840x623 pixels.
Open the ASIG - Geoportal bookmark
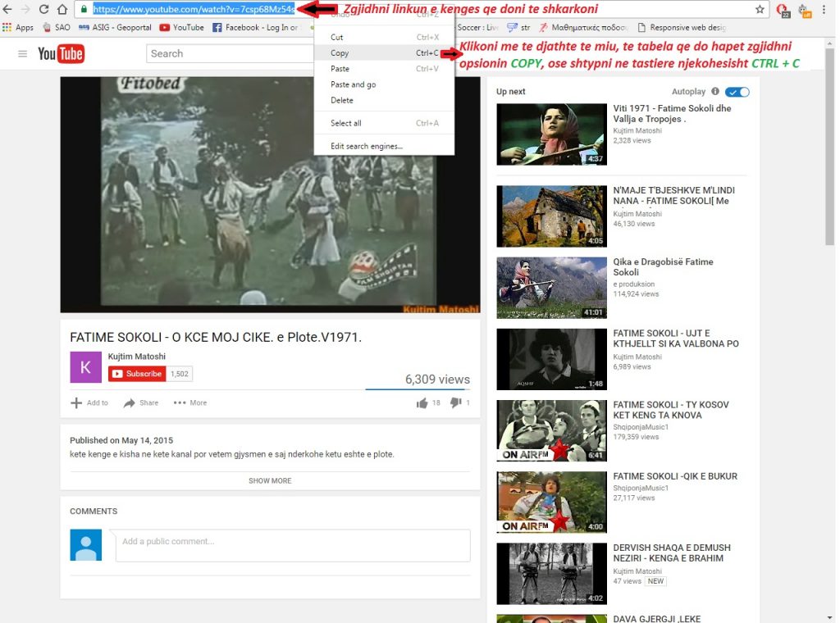[115, 27]
